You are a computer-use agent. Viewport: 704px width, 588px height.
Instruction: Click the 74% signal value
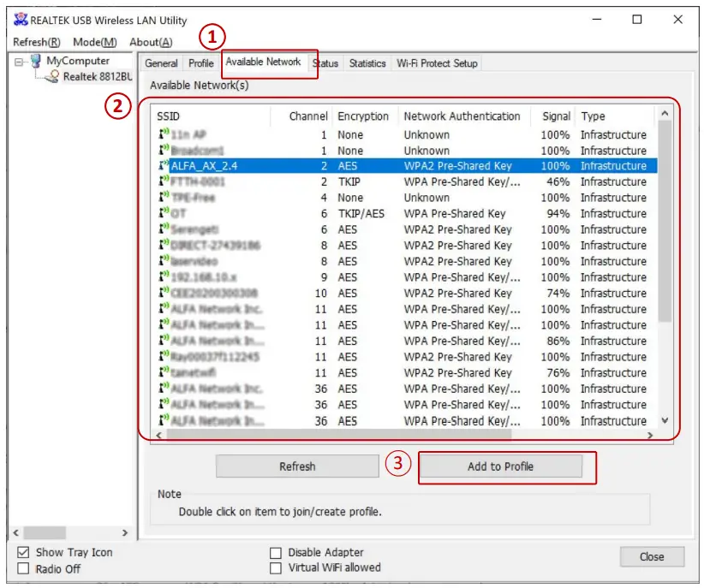click(x=558, y=293)
